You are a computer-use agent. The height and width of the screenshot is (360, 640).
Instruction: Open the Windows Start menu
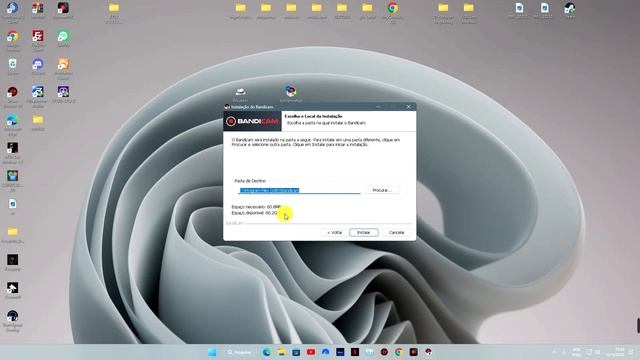click(212, 352)
